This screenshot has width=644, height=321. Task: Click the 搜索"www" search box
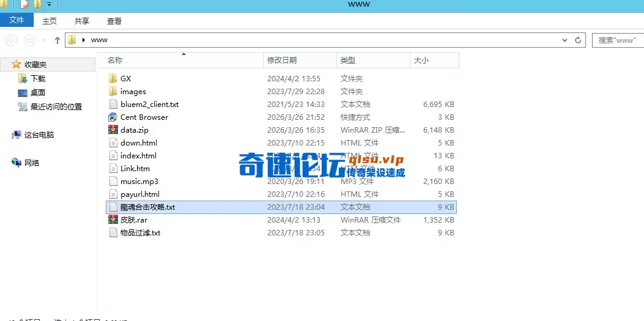618,40
